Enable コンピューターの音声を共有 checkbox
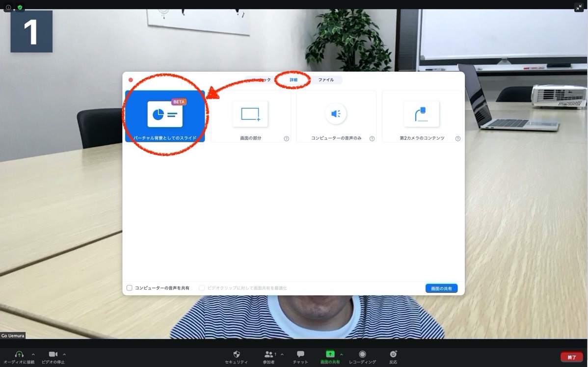Image resolution: width=588 pixels, height=367 pixels. coord(130,288)
